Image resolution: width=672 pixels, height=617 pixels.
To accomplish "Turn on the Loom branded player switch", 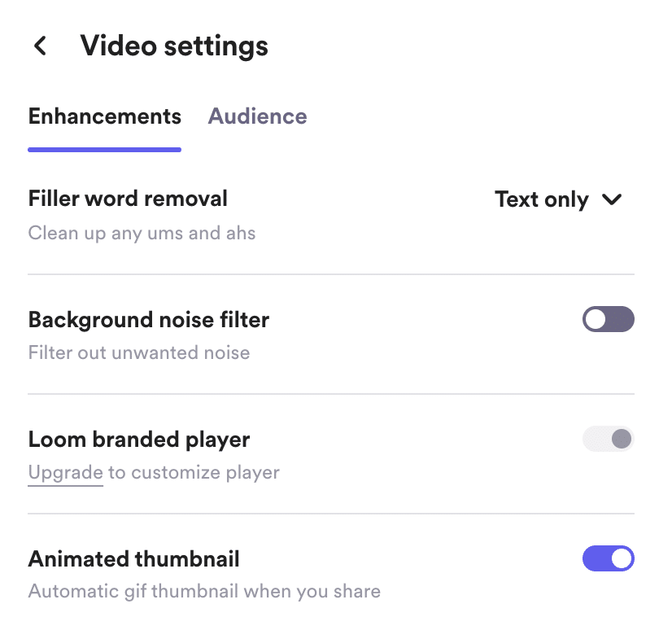I will pos(609,439).
